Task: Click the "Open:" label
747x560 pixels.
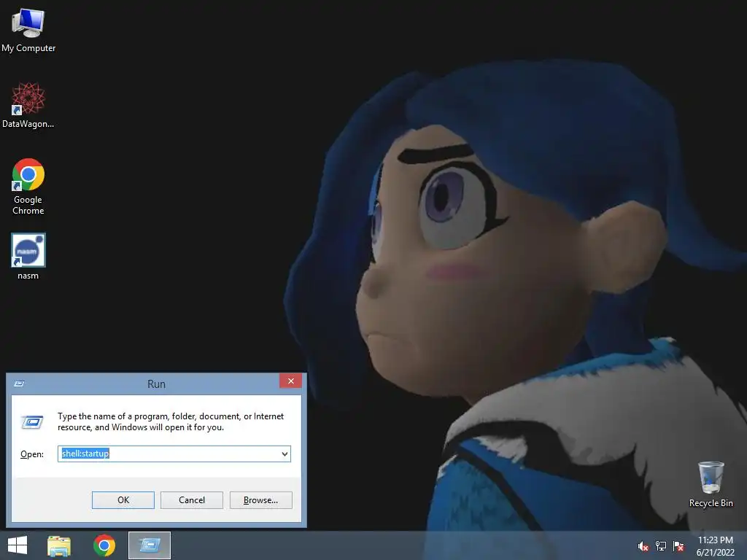Action: tap(32, 454)
